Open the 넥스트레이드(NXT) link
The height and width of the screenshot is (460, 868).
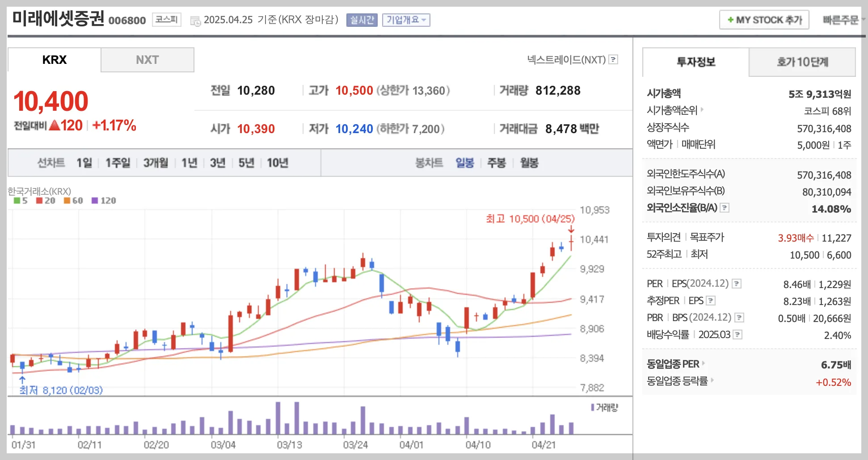[566, 59]
